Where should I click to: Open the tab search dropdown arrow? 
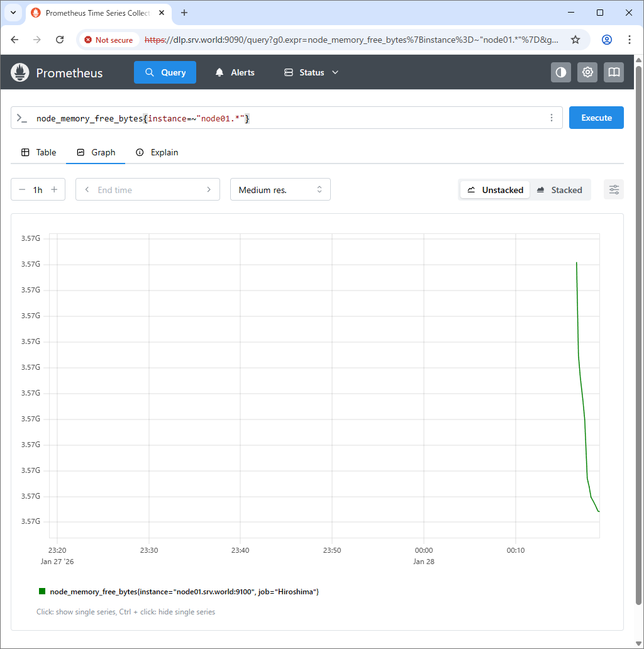(x=13, y=13)
